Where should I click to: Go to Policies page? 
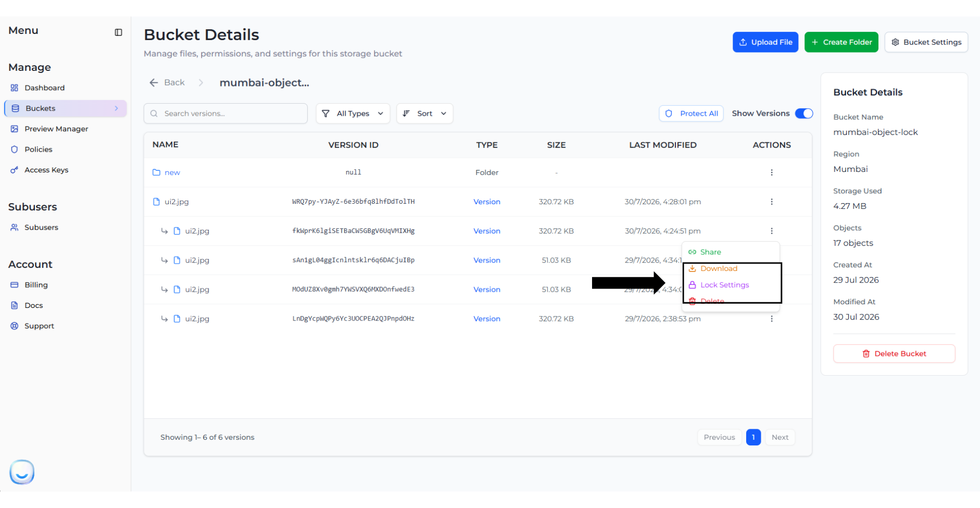coord(38,149)
